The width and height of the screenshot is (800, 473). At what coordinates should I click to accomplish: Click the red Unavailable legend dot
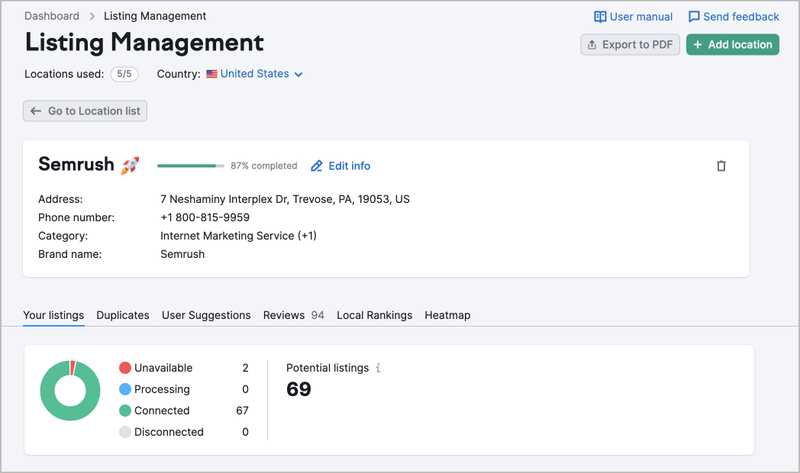(x=125, y=368)
